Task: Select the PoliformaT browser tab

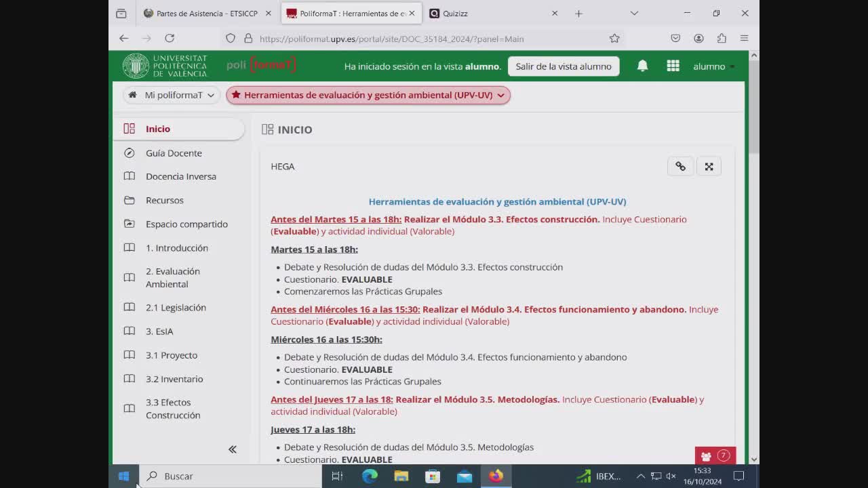Action: [350, 14]
